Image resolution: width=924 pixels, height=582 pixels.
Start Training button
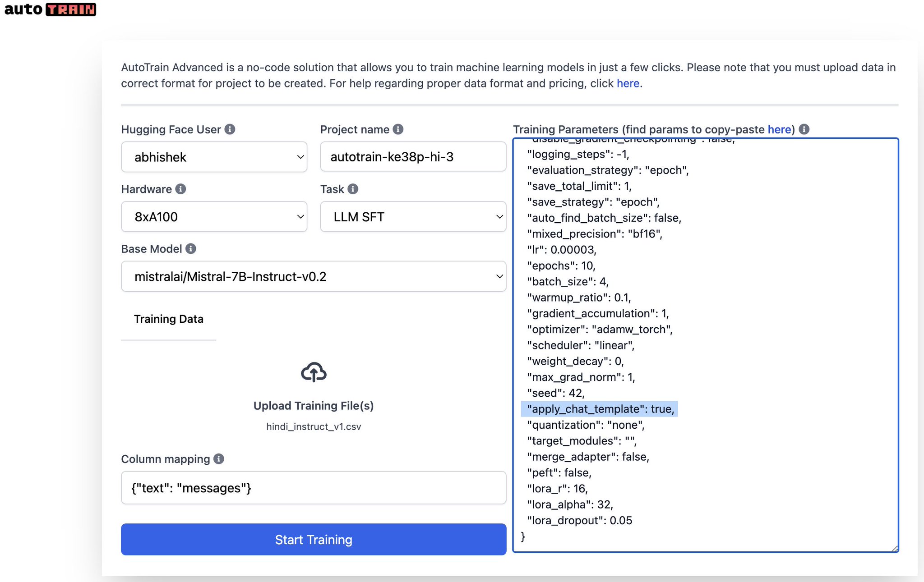click(314, 540)
